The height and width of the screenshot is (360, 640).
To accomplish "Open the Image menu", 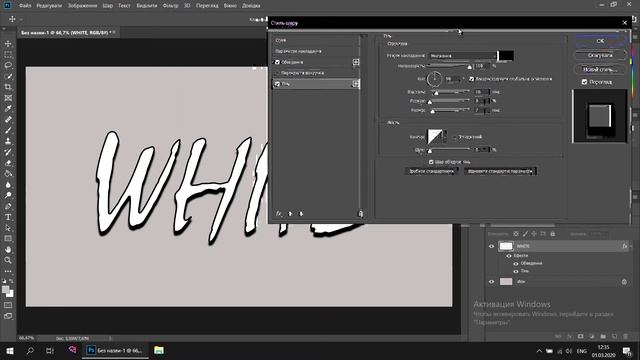I will (82, 6).
